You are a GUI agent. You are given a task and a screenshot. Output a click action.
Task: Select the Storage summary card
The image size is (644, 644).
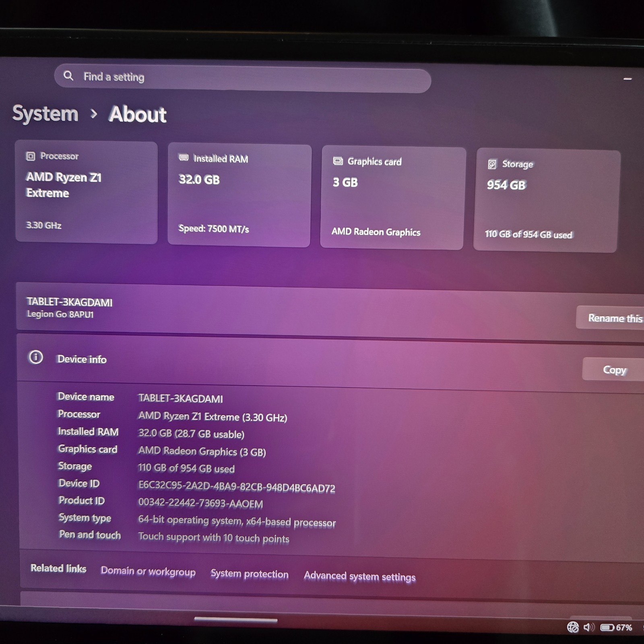coord(547,200)
